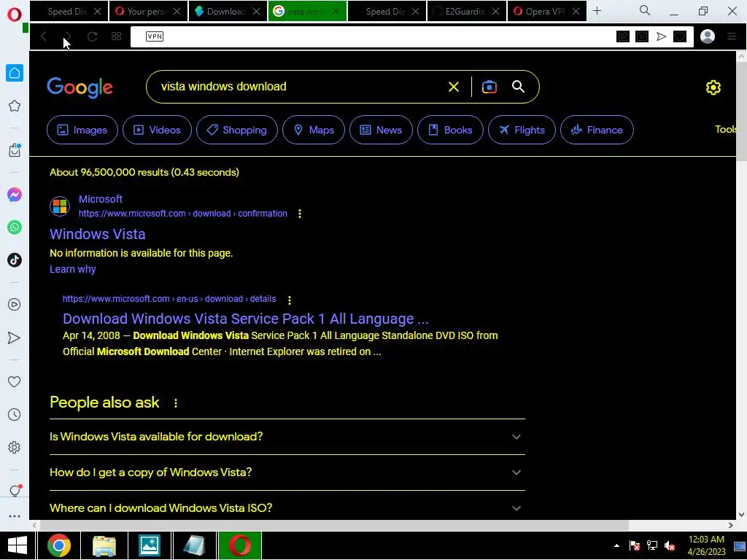Open File Explorer from taskbar
The height and width of the screenshot is (560, 747).
coord(104,545)
